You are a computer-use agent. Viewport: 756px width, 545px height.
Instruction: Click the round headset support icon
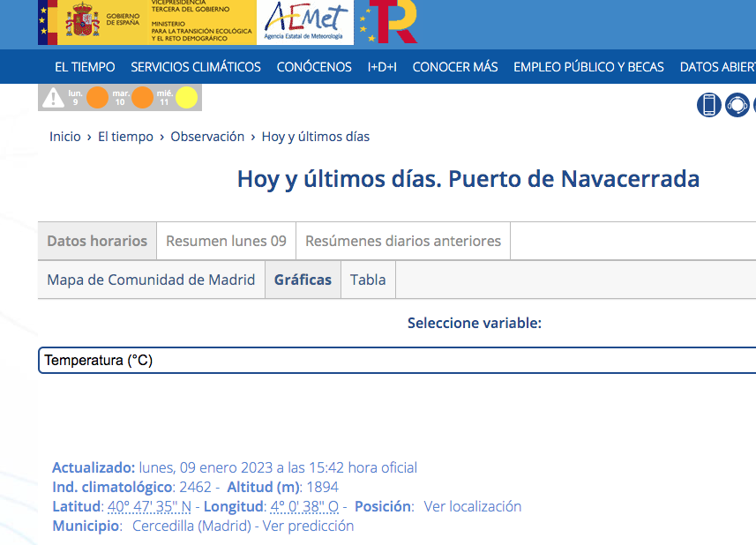[x=737, y=105]
